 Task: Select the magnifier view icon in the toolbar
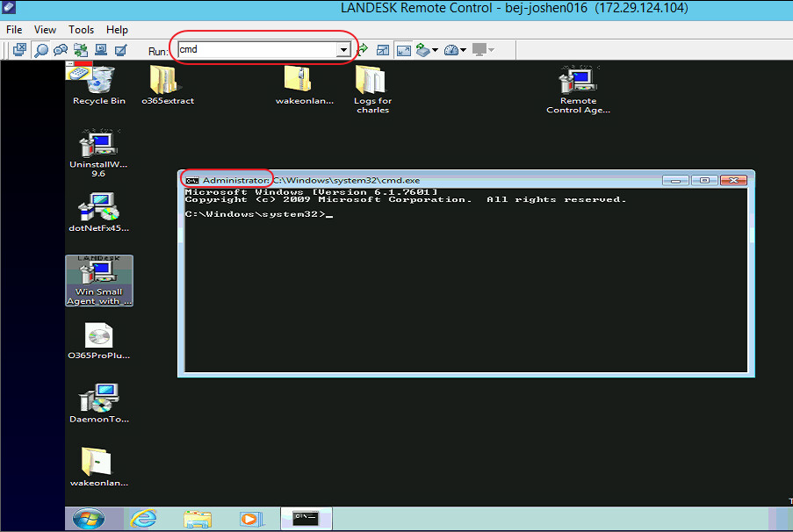(40, 50)
